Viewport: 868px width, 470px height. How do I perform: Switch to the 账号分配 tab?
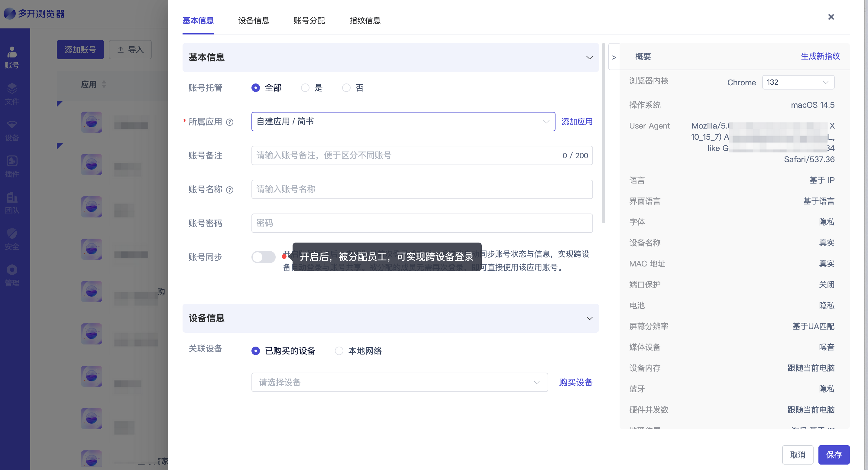pyautogui.click(x=309, y=21)
